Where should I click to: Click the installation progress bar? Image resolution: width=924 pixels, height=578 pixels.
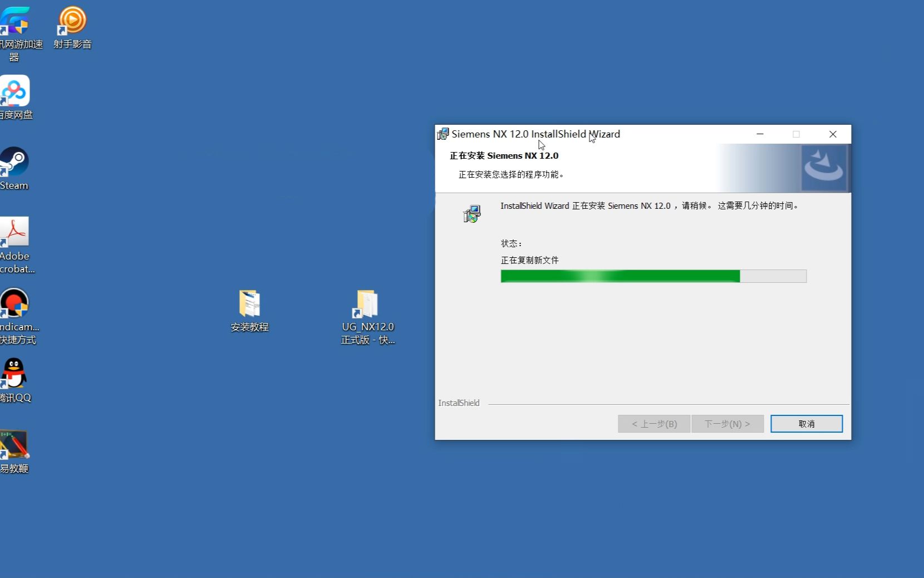pos(653,276)
